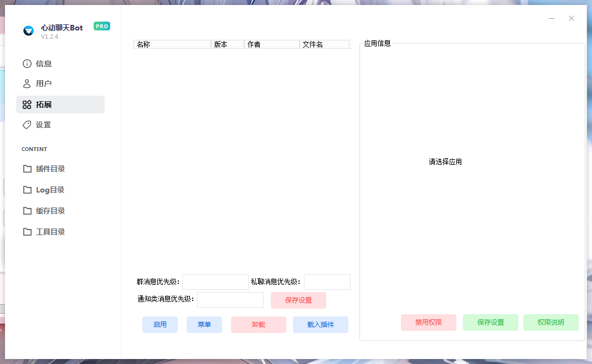This screenshot has width=592, height=364.
Task: Click the PRO badge
Action: pos(102,26)
